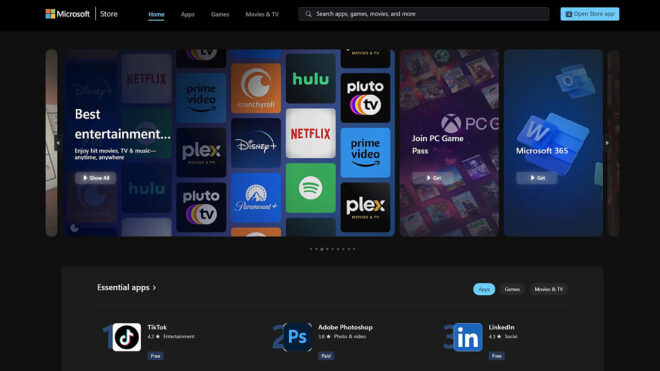Click the LinkedIn app name
The height and width of the screenshot is (371, 660).
click(501, 327)
